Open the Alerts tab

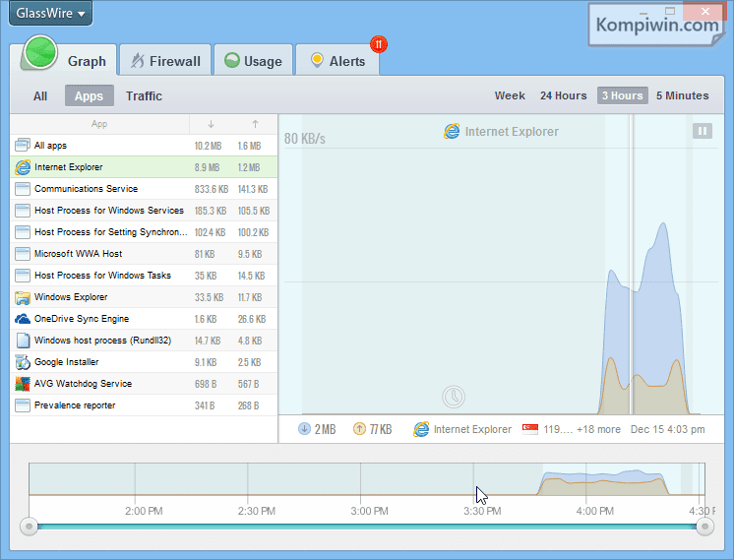[x=337, y=61]
